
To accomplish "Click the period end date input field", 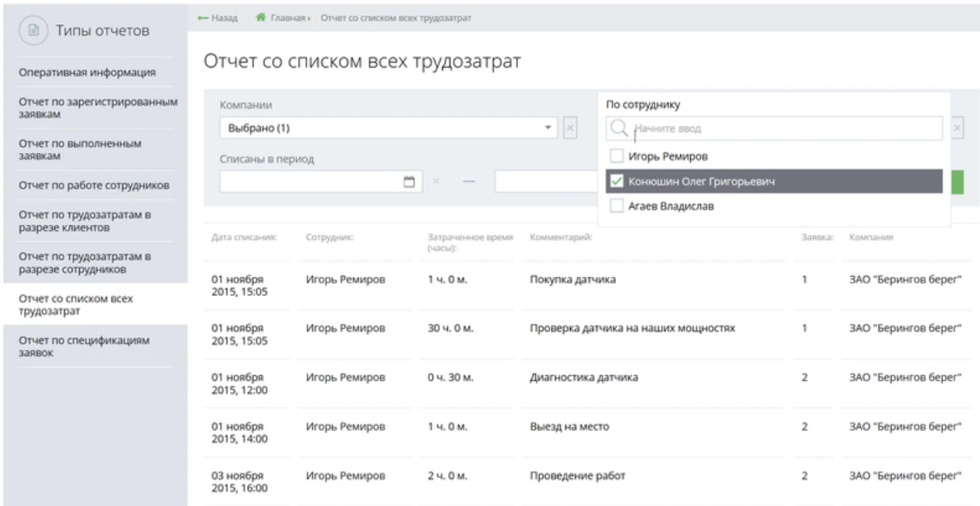I will point(546,181).
